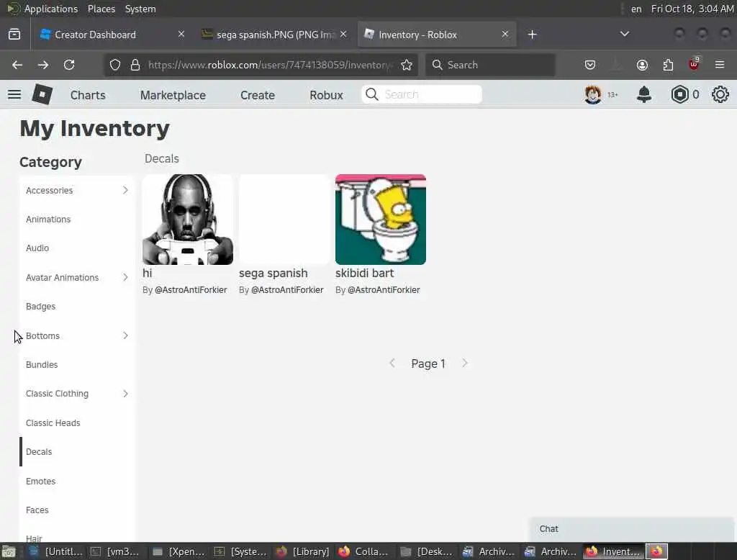Open Firefox View icon

(x=14, y=35)
